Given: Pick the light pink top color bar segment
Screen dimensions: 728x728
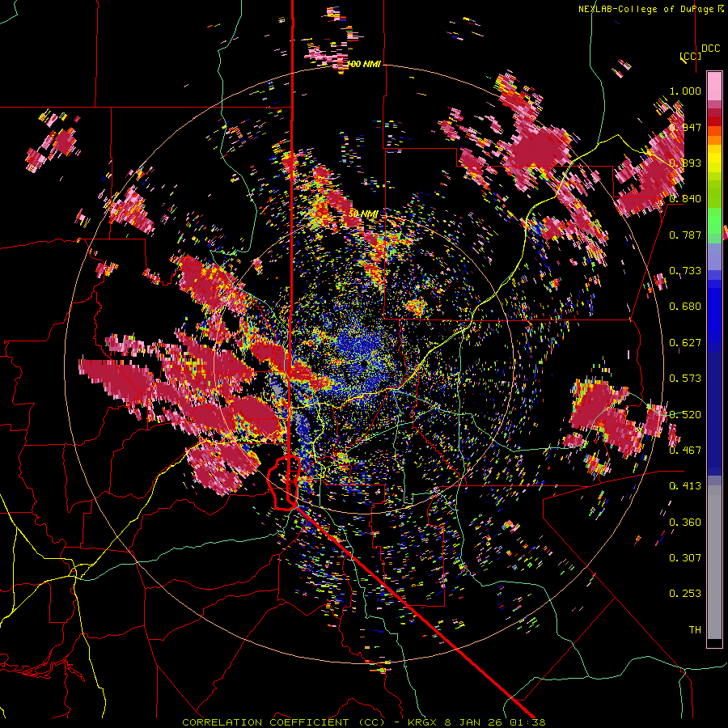Looking at the screenshot, I should pos(714,87).
